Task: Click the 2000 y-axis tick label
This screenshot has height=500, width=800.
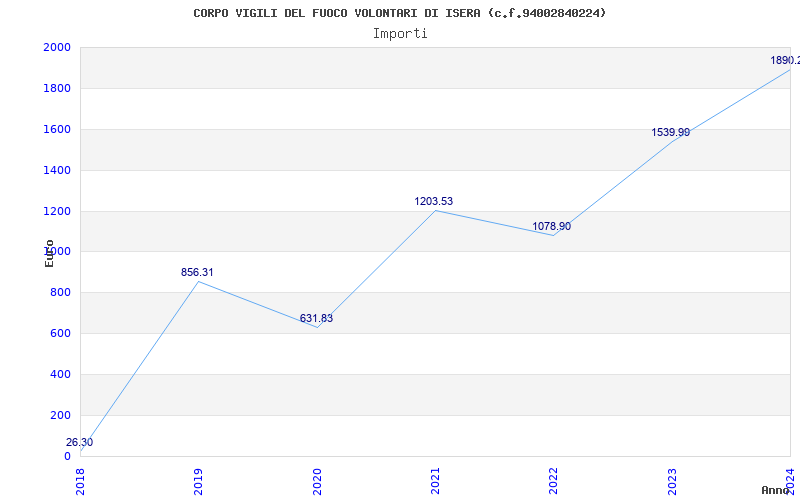Action: click(57, 48)
